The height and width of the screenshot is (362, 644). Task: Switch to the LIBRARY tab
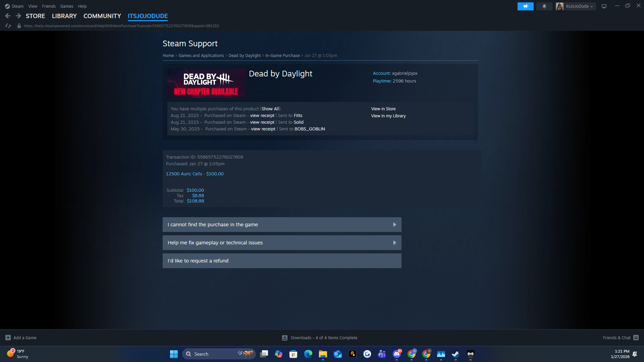[x=64, y=16]
